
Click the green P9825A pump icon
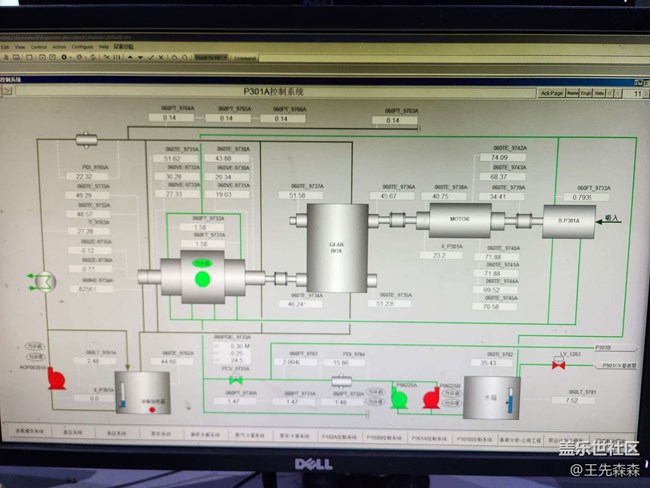(399, 399)
